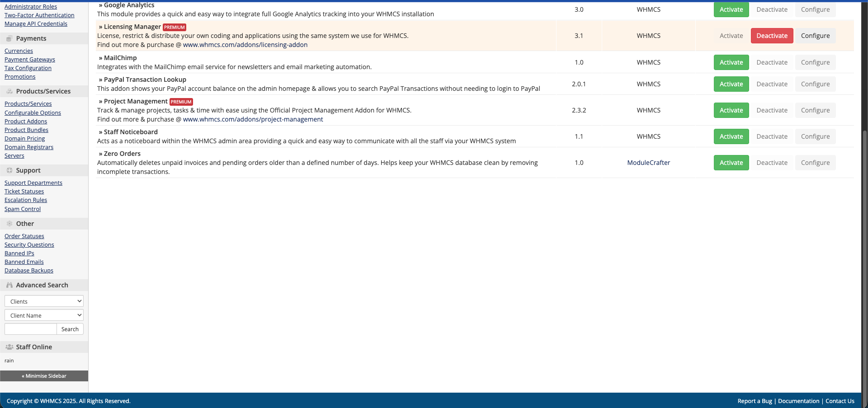Screen dimensions: 868x408
Task: Go to Promotions
Action: tap(20, 77)
